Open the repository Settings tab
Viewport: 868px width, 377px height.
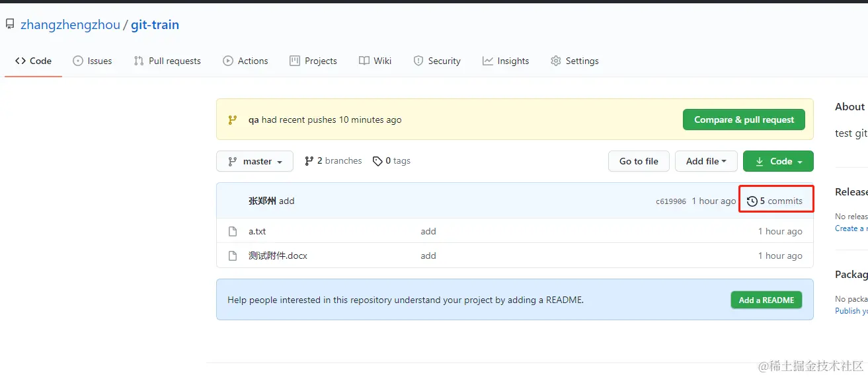pos(574,61)
